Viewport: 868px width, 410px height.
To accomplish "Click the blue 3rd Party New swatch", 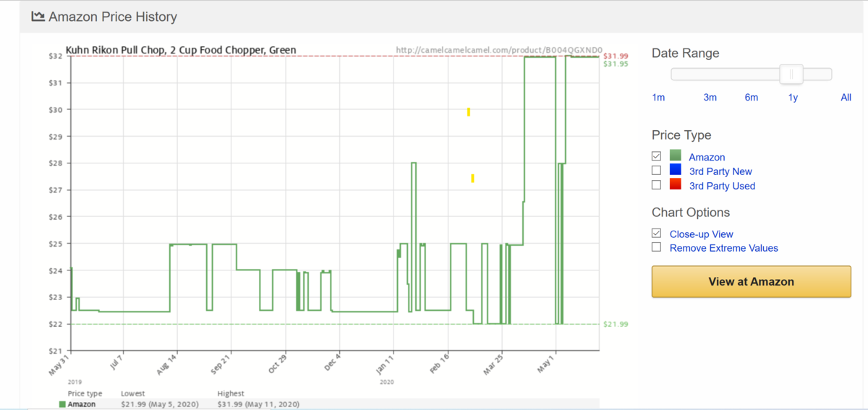I will [676, 170].
